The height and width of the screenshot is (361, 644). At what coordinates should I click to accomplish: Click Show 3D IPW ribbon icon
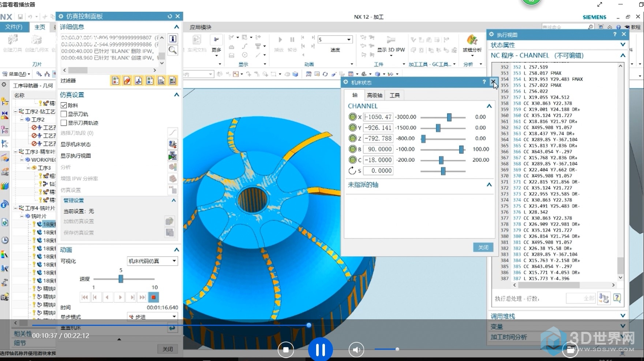391,40
